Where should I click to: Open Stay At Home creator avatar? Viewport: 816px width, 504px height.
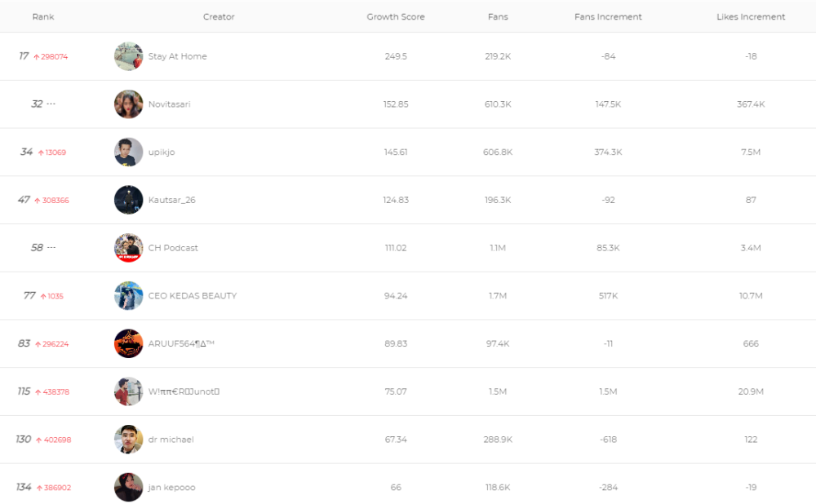tap(129, 56)
